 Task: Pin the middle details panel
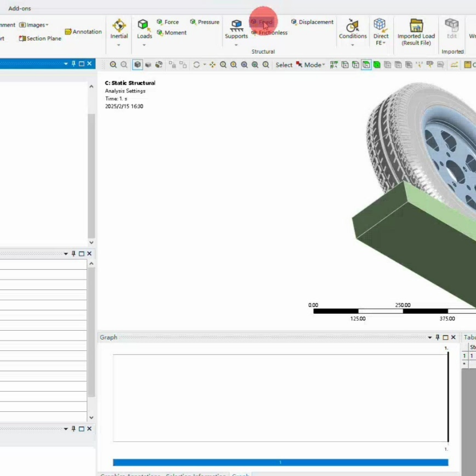click(73, 253)
